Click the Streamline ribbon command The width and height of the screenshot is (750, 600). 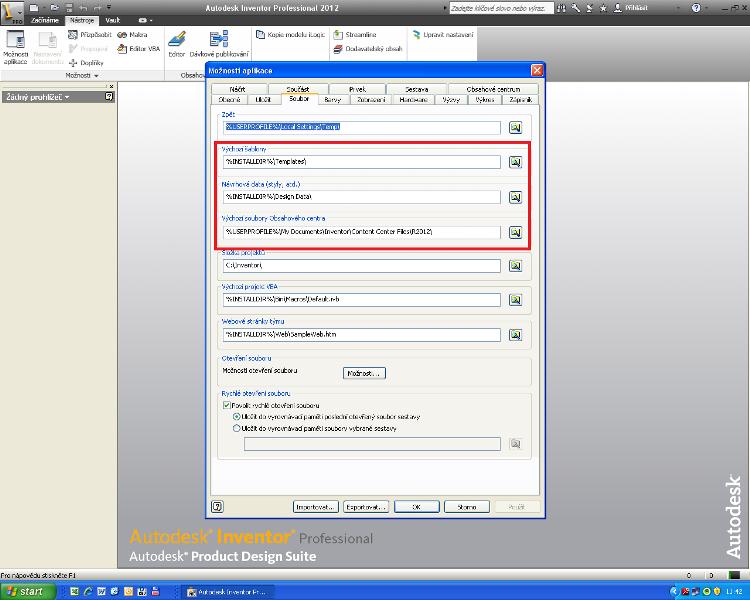(x=355, y=35)
